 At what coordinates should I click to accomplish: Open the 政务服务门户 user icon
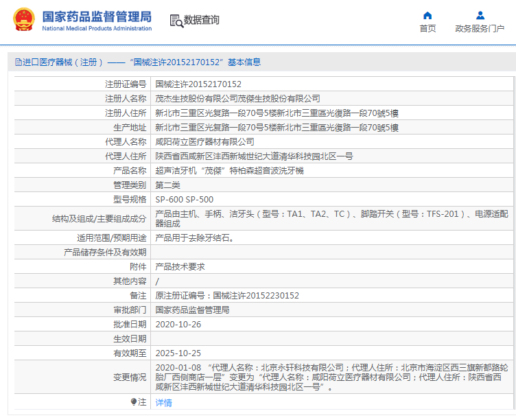480,16
